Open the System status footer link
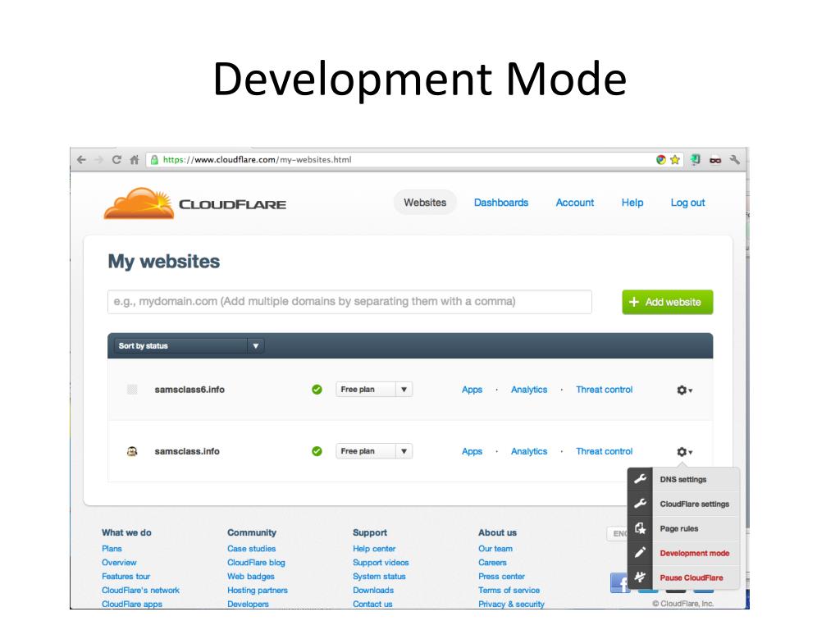The image size is (840, 630). pos(379,577)
